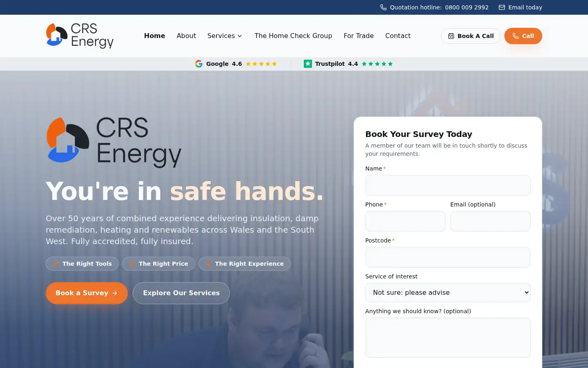Image resolution: width=588 pixels, height=368 pixels.
Task: Expand the Services menu chevron
Action: [x=240, y=36]
